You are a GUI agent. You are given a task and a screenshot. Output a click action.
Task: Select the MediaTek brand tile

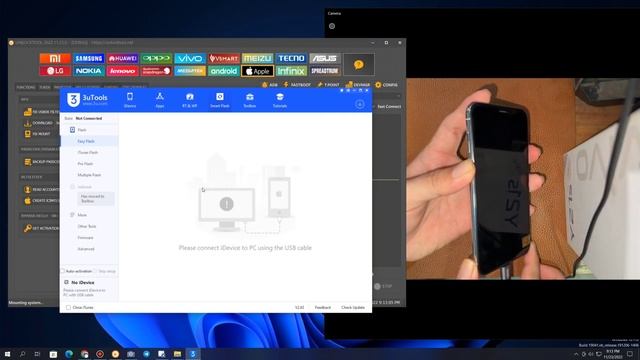pos(190,71)
